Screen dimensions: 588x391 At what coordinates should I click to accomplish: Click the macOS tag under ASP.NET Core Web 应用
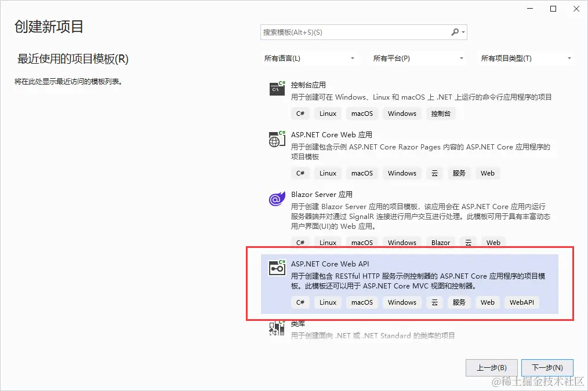(362, 173)
